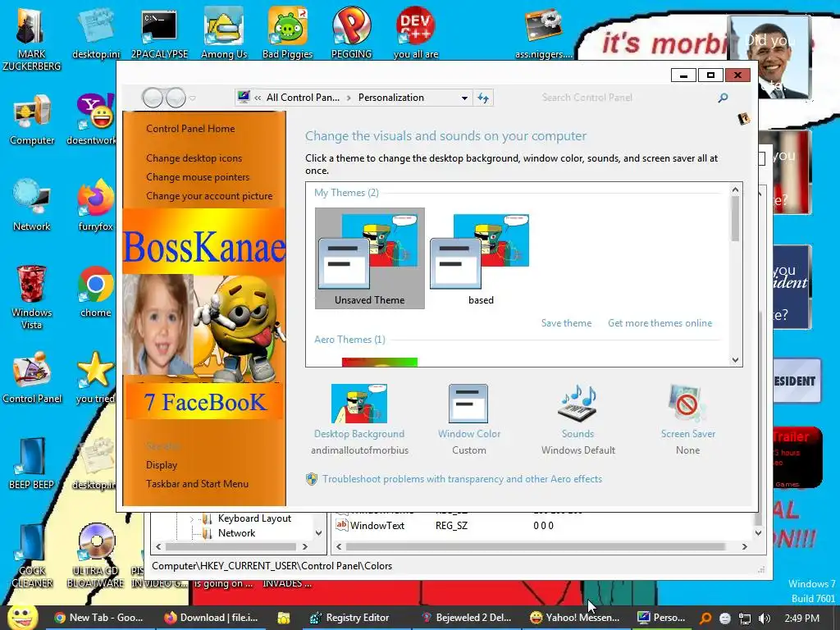The height and width of the screenshot is (630, 840).
Task: Open Troubleshoot problems with transparency link
Action: pyautogui.click(x=462, y=479)
